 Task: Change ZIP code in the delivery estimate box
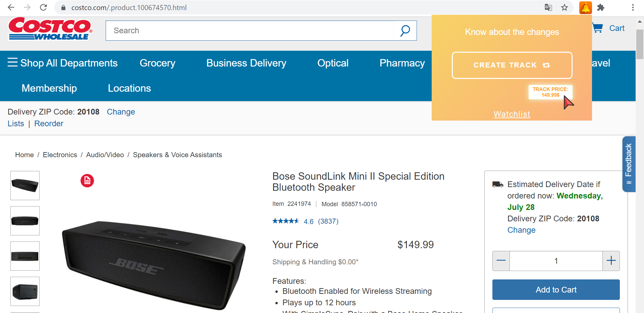(x=521, y=230)
